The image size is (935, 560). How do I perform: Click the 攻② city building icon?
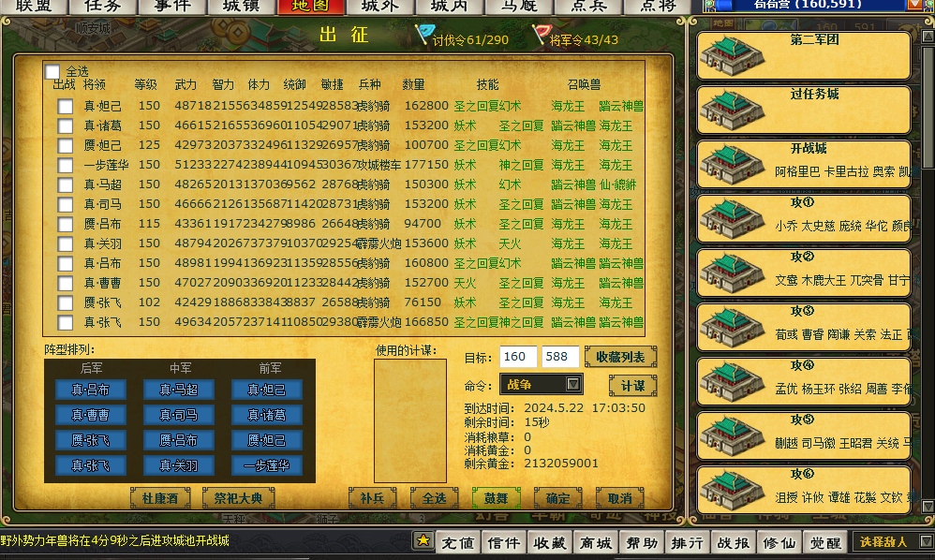(733, 273)
